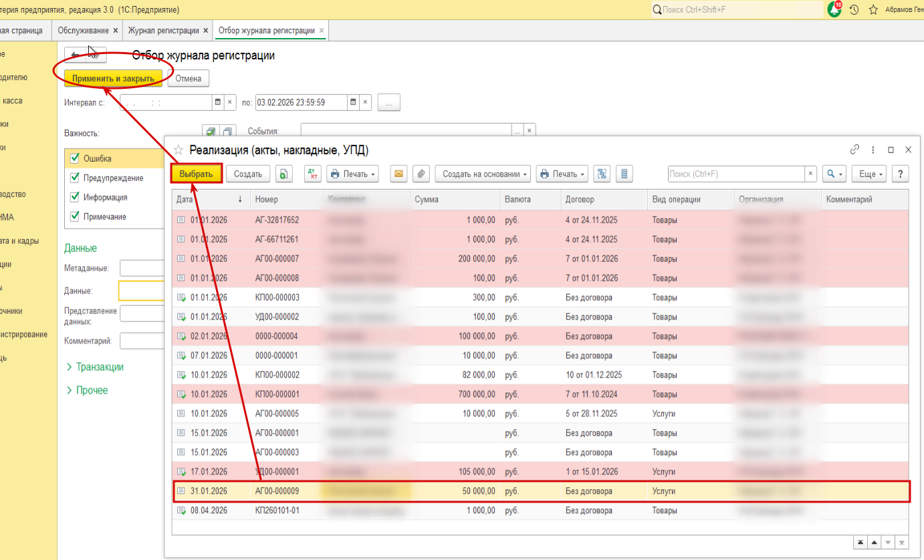Click the Дт/Кт postings icon
Screen dimensions: 924x560
tap(312, 174)
